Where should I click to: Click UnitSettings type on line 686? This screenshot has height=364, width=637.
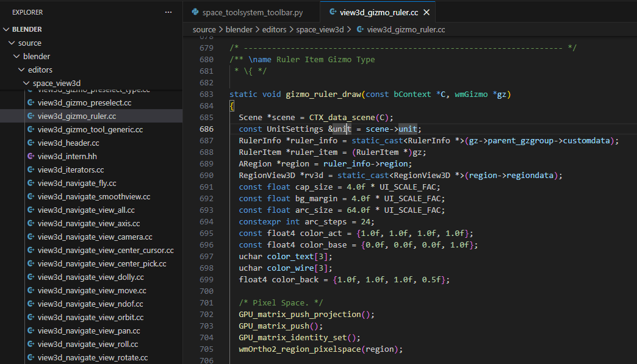(x=295, y=129)
